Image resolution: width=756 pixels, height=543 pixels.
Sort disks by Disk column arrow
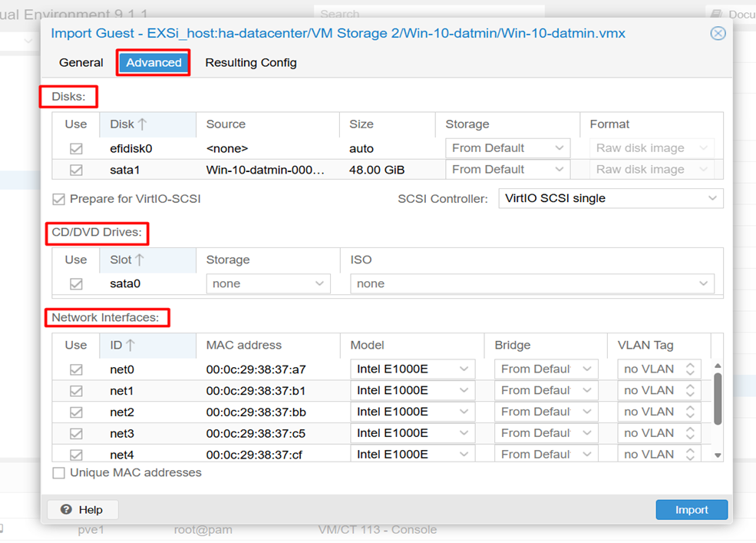[x=142, y=124]
